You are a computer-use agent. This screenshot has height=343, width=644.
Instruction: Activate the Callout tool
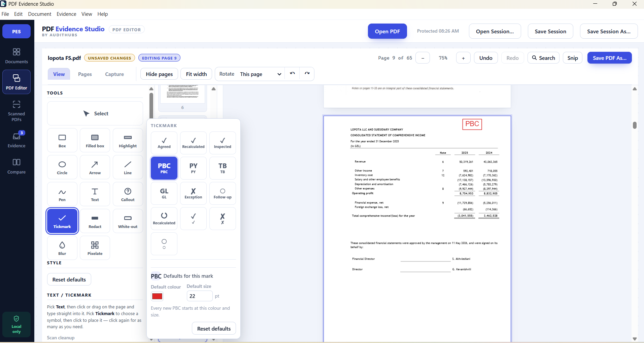click(x=128, y=194)
